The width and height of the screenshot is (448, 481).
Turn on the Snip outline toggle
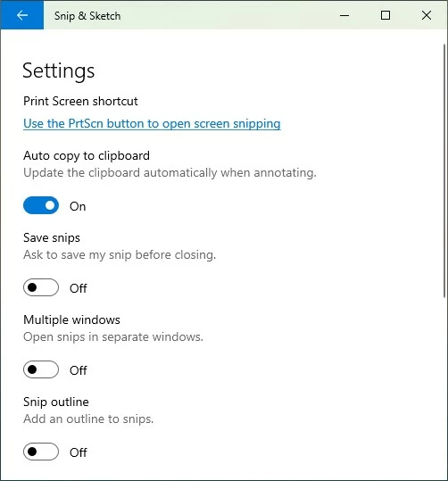41,452
